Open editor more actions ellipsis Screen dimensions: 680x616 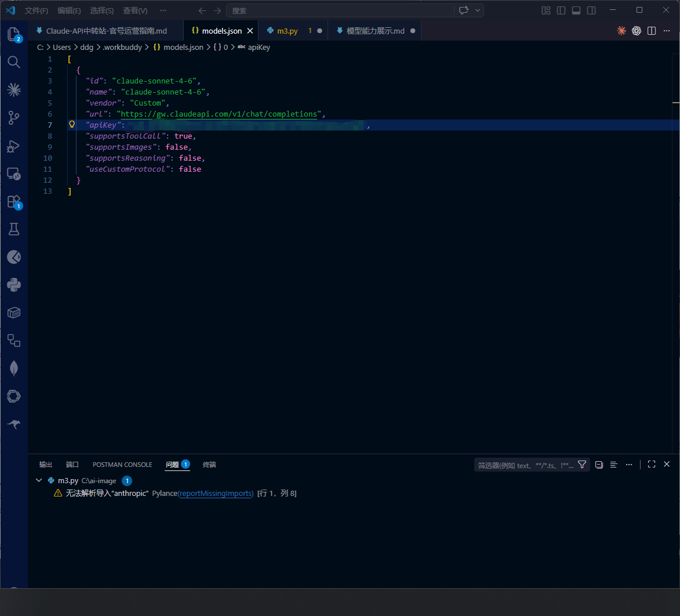tap(667, 31)
